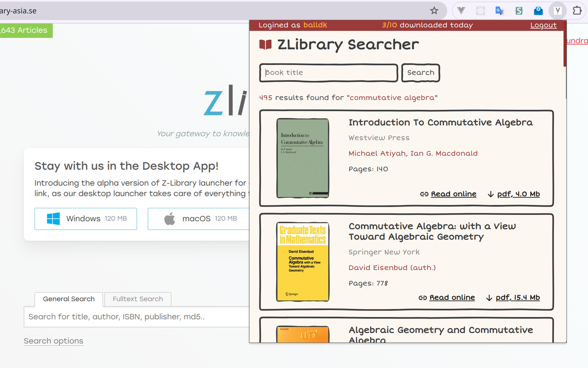Click the Commutative Algebra yellow cover thumbnail
588x368 pixels.
tap(302, 261)
